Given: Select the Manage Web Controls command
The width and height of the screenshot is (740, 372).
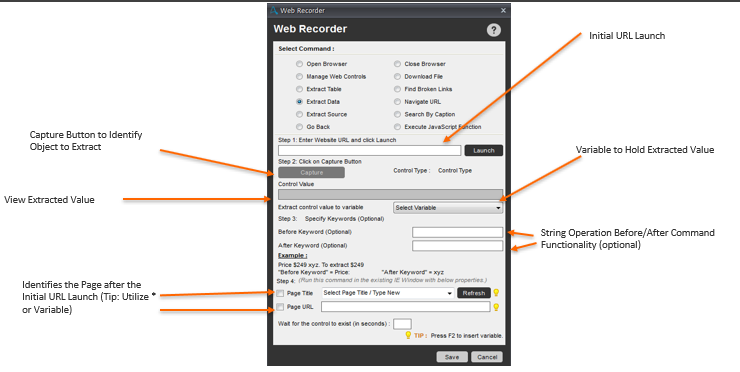Looking at the screenshot, I should [299, 76].
